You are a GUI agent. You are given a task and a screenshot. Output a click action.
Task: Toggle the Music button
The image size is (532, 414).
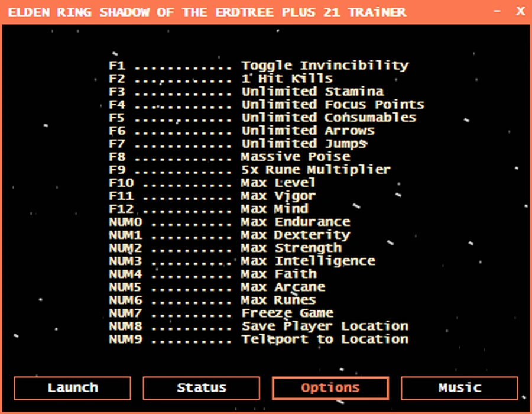[459, 388]
